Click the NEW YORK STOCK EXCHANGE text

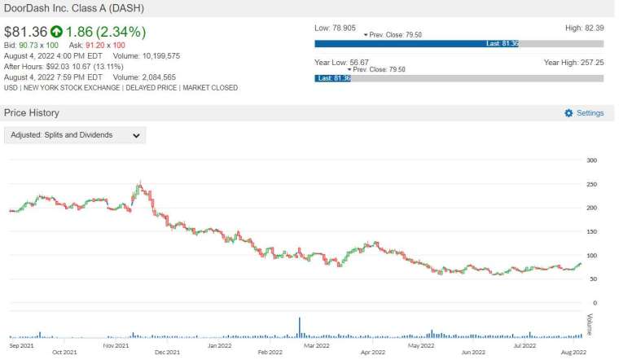point(72,88)
